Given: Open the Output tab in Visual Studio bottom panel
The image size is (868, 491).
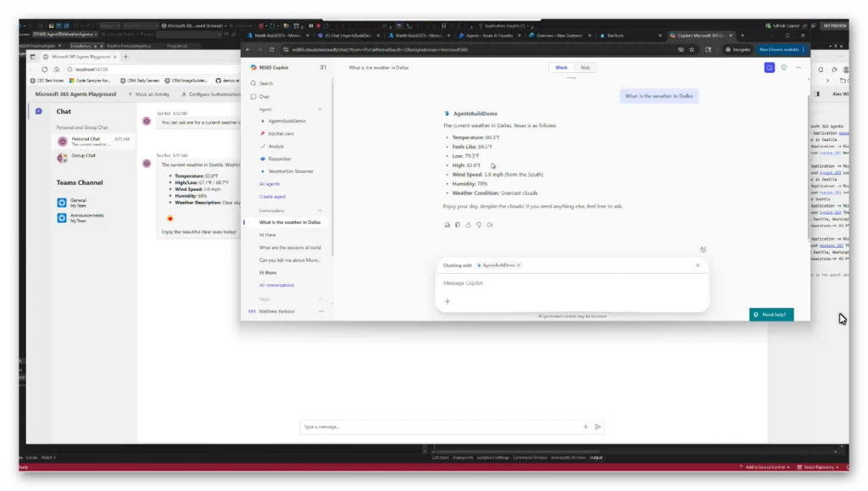Looking at the screenshot, I should pyautogui.click(x=596, y=458).
